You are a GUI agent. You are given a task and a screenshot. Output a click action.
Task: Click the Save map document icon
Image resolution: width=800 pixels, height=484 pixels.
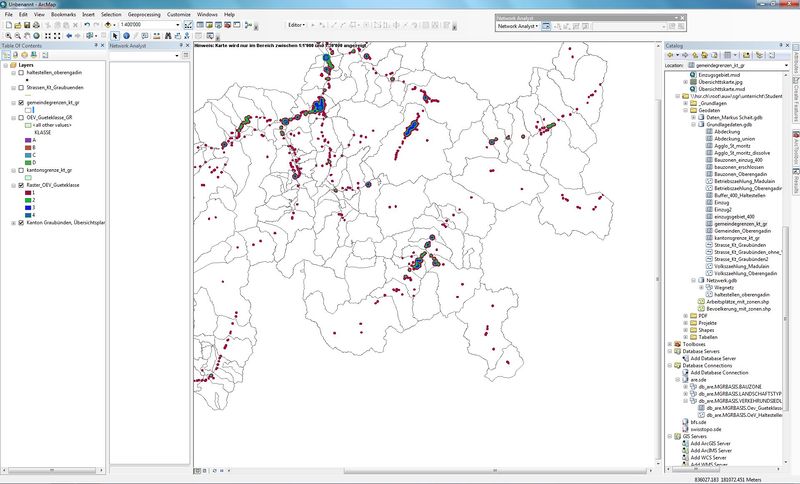(x=26, y=24)
